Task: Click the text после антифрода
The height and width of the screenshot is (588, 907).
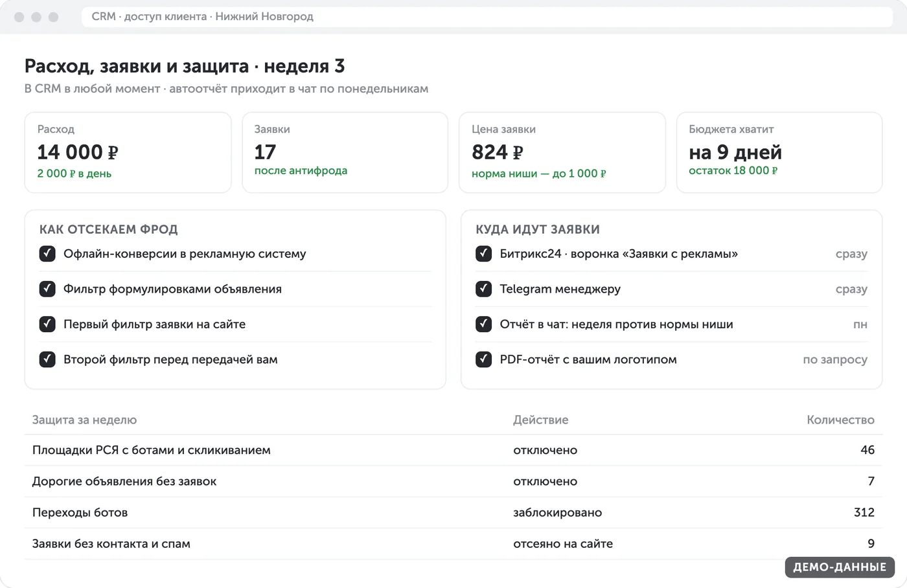Action: tap(301, 170)
